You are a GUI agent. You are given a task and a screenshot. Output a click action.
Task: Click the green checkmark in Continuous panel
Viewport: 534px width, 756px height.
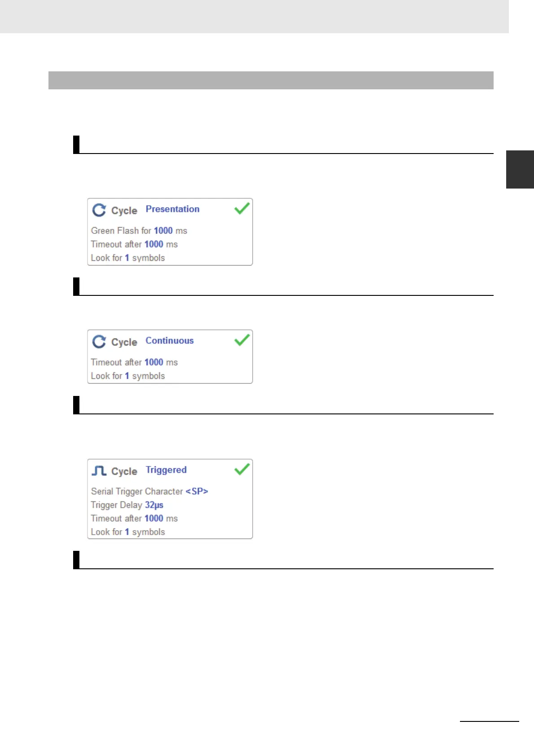click(242, 340)
